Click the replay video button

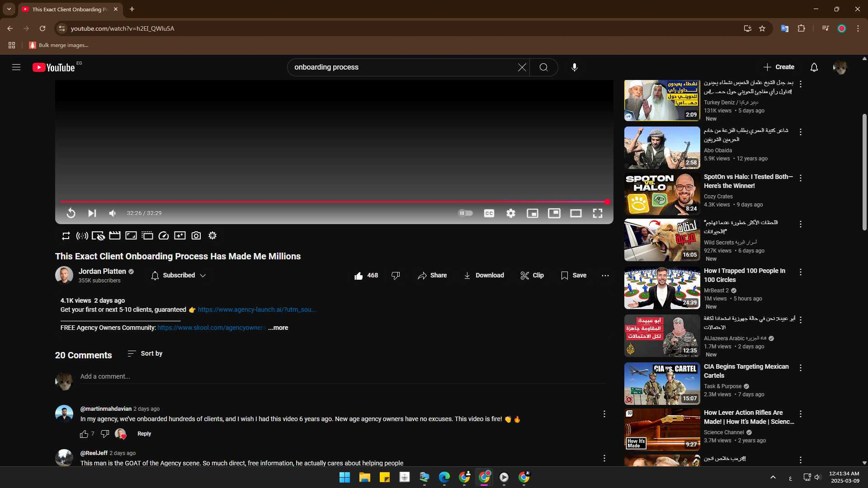point(71,213)
